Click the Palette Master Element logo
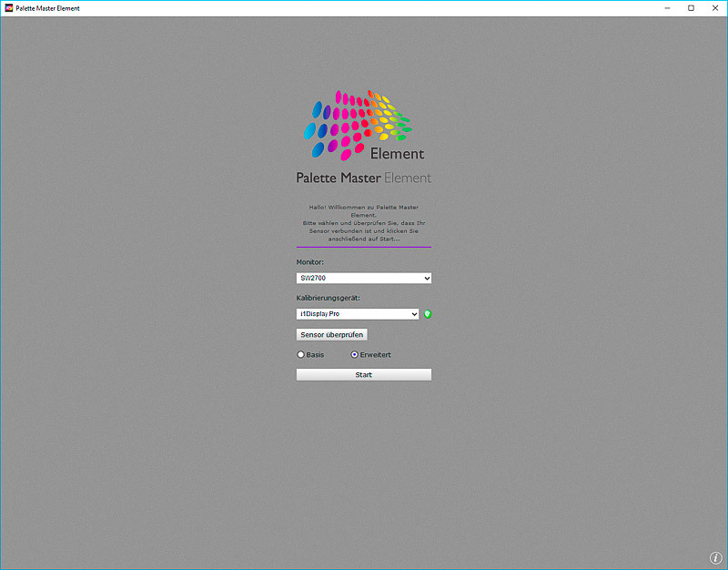The height and width of the screenshot is (570, 728). tap(364, 126)
